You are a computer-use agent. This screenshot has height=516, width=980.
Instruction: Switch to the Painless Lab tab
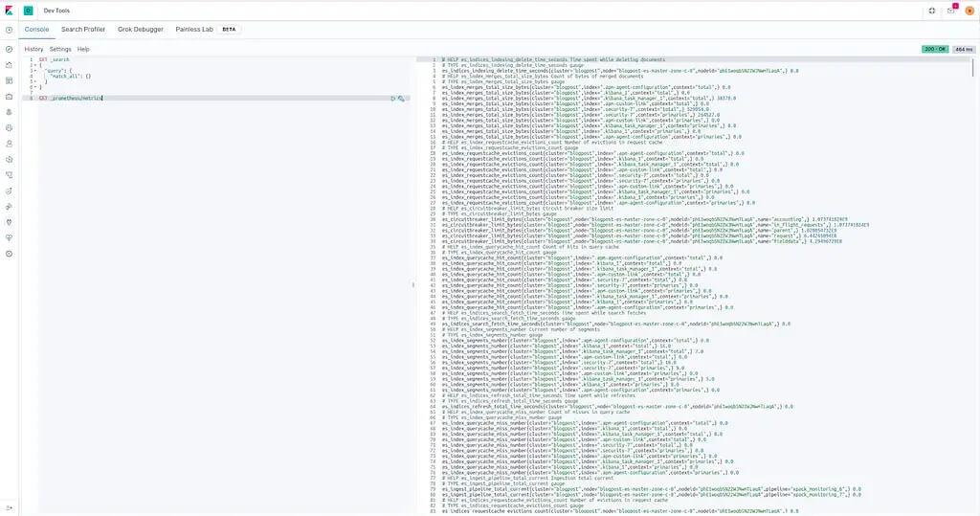[x=194, y=30]
